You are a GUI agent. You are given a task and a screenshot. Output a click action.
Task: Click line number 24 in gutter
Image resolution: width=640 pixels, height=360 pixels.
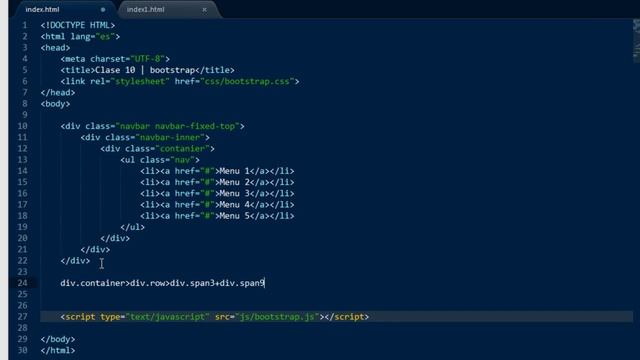[22, 283]
